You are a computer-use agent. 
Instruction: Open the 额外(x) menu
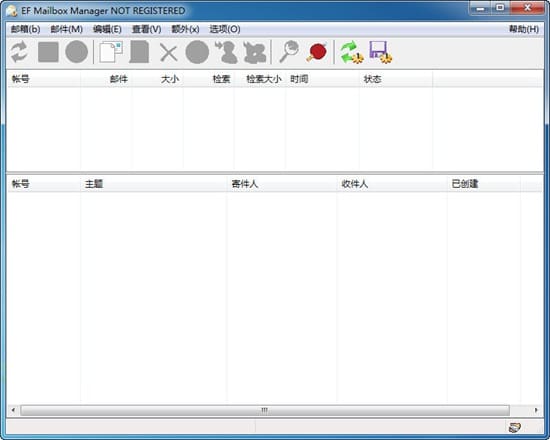point(185,29)
